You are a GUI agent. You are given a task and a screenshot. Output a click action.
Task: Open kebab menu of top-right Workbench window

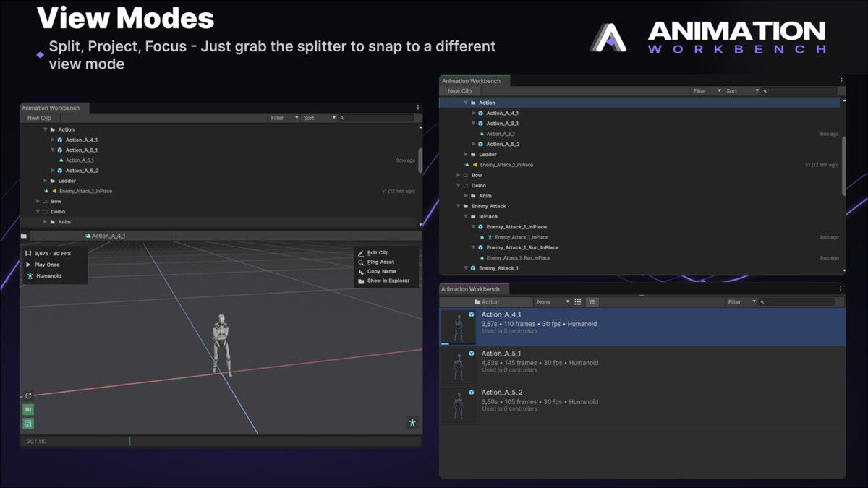click(841, 81)
